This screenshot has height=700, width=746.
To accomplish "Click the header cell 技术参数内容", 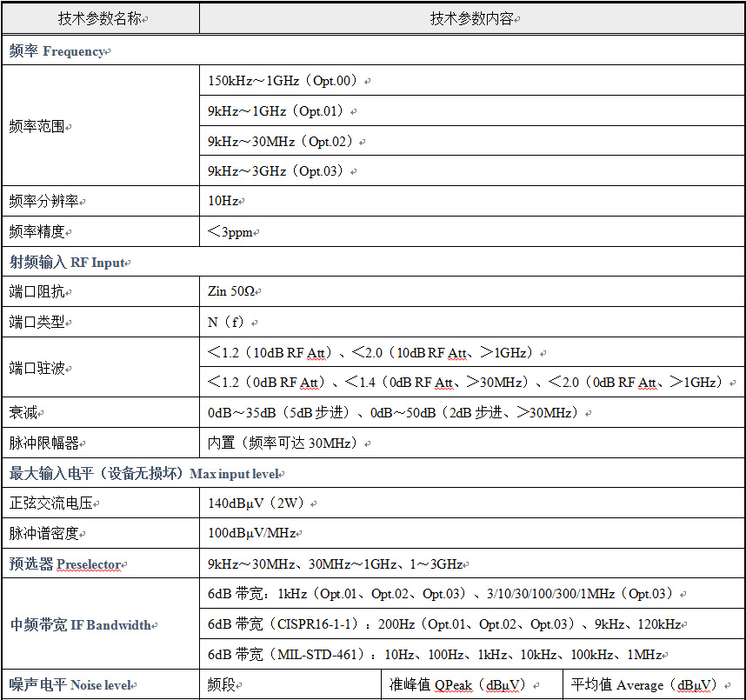I will [x=472, y=18].
